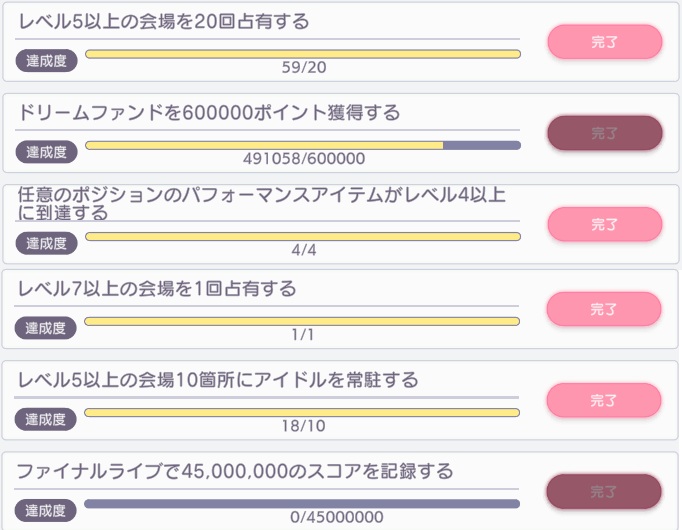
Task: Select the mission title ファイナルライブで45,000,000のスコアを記録する
Action: coord(236,471)
